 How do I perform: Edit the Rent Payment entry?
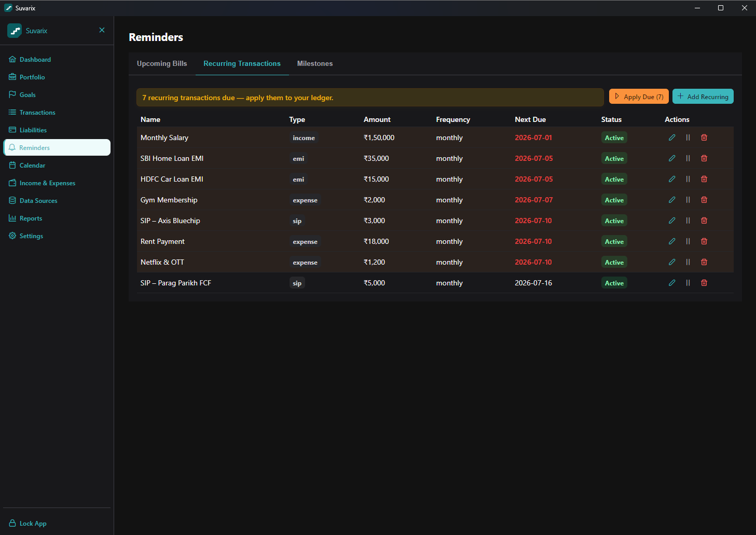(x=672, y=241)
